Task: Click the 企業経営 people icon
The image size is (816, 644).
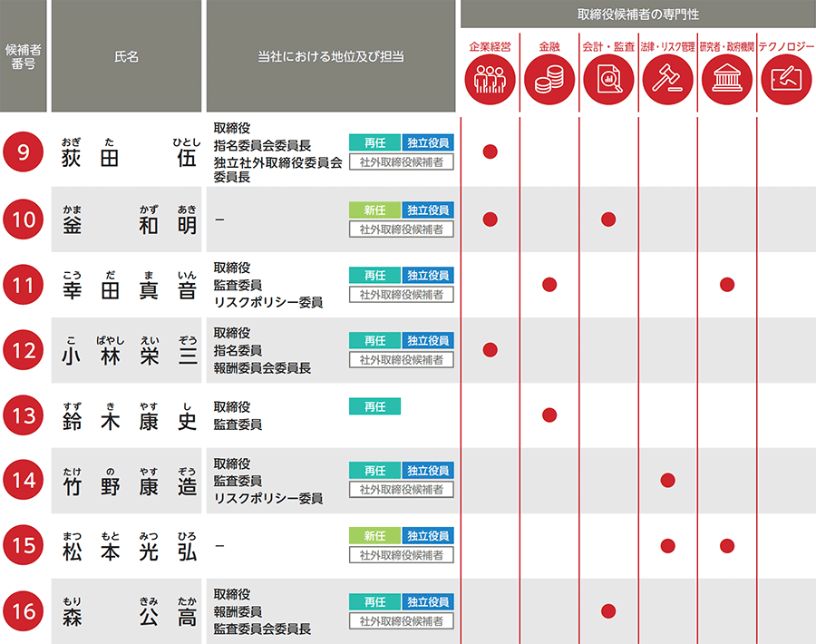Action: tap(490, 80)
